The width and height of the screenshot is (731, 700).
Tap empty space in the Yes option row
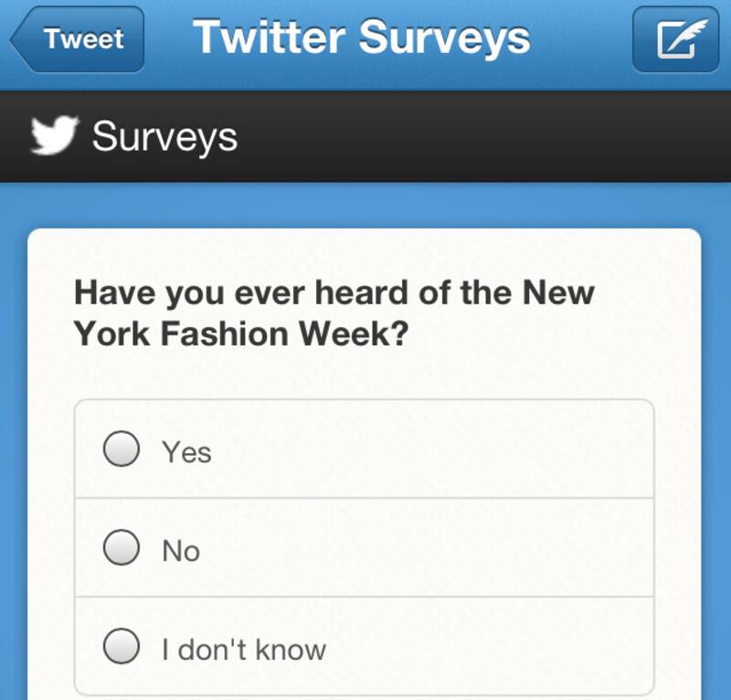pos(457,450)
